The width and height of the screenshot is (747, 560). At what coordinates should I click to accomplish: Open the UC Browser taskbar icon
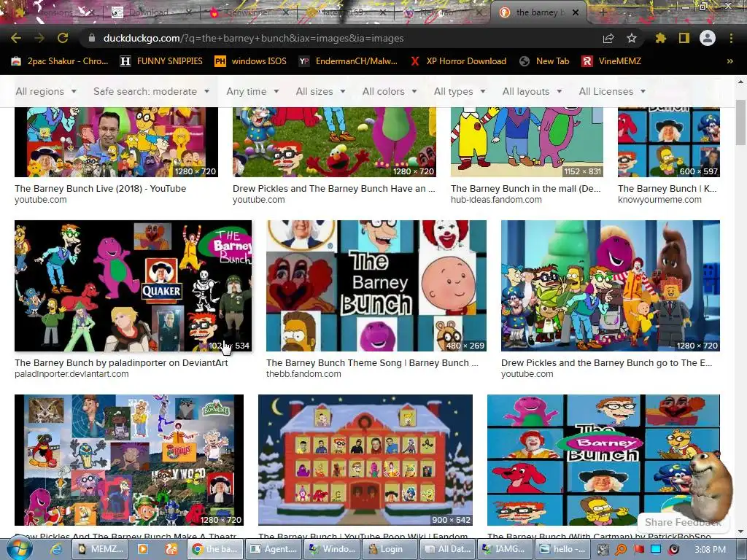pos(171,549)
